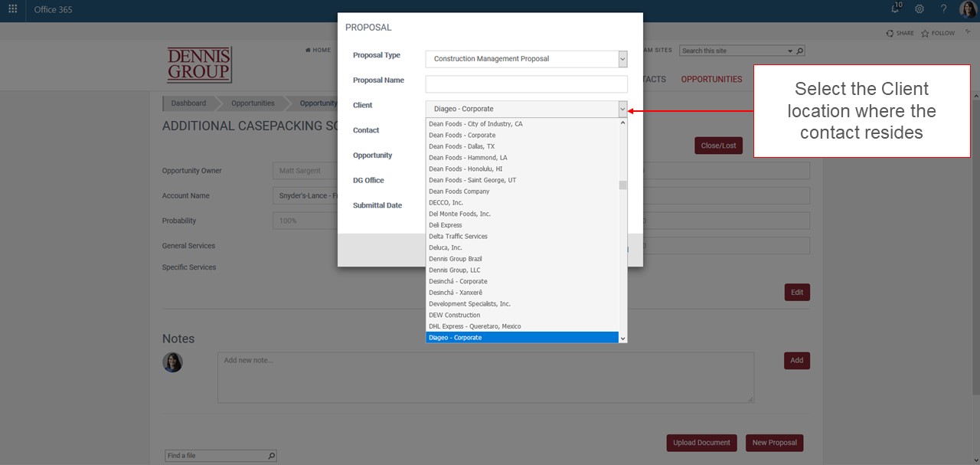Click the Proposal Name input field

point(526,84)
